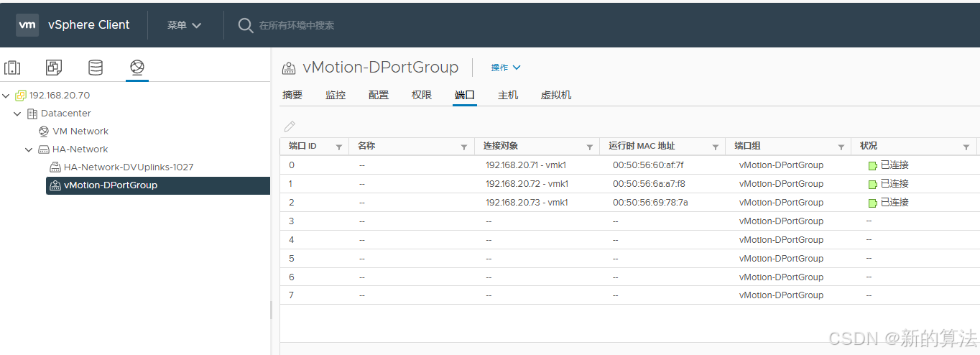This screenshot has width=980, height=355.
Task: Collapse the Datacenter tree node
Action: click(x=17, y=114)
